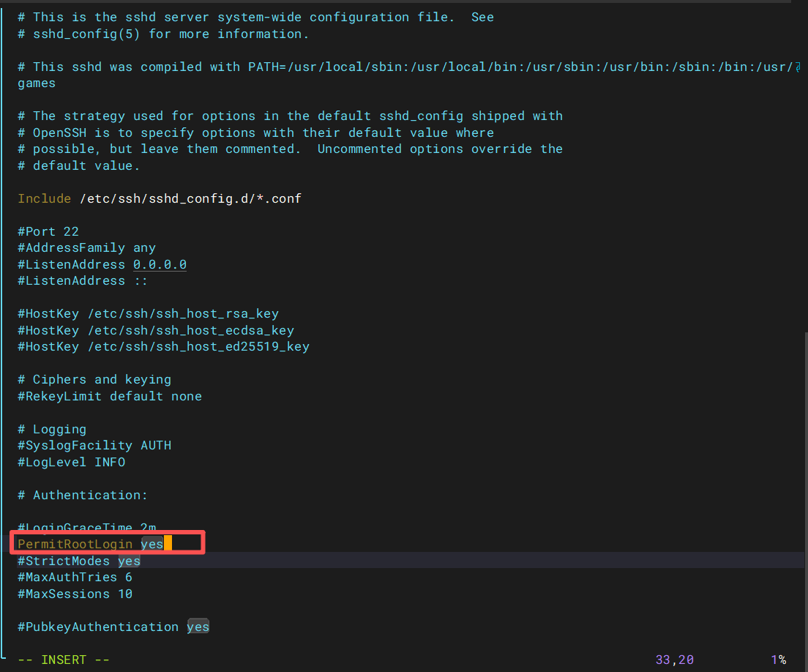The image size is (808, 672).
Task: Click the -- INSERT -- mode indicator
Action: tap(63, 660)
